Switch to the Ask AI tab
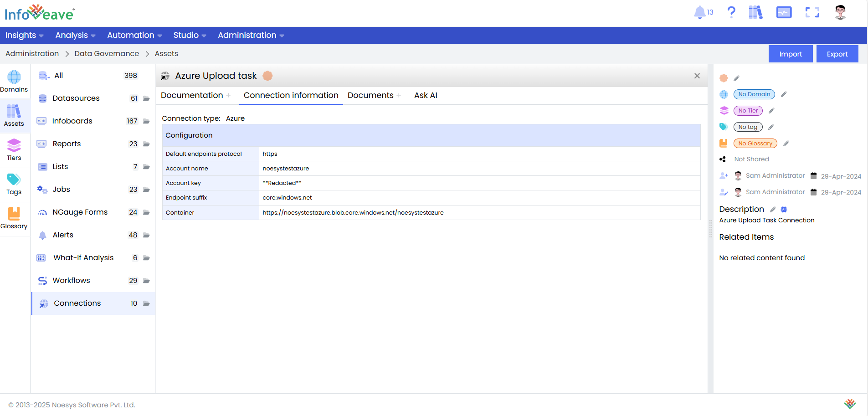 pyautogui.click(x=426, y=95)
